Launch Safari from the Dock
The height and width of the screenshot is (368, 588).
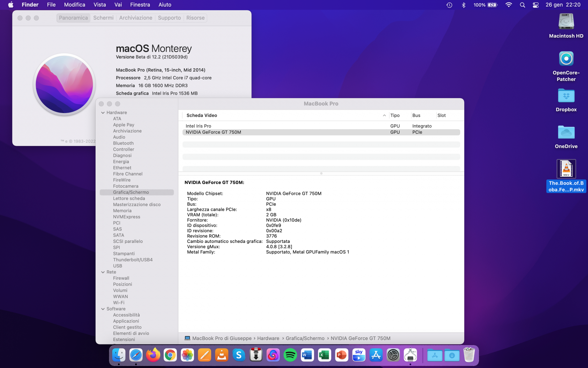point(136,355)
